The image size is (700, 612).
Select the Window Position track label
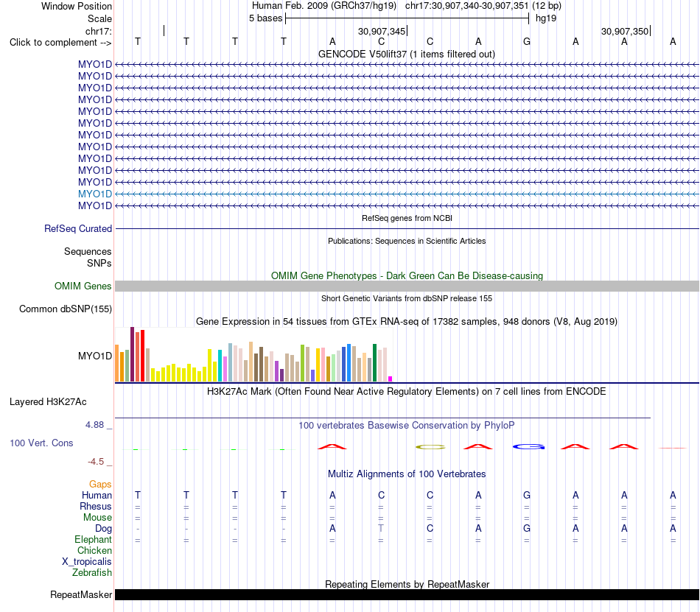tap(77, 6)
